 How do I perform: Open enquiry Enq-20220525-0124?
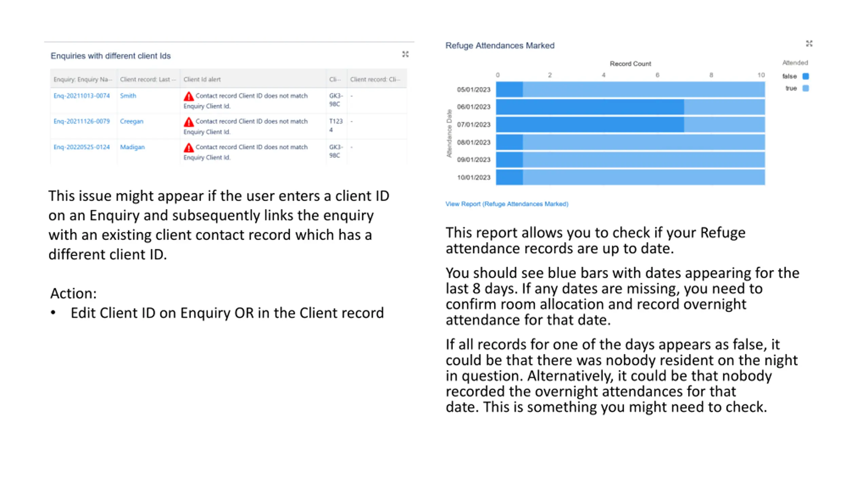point(82,147)
